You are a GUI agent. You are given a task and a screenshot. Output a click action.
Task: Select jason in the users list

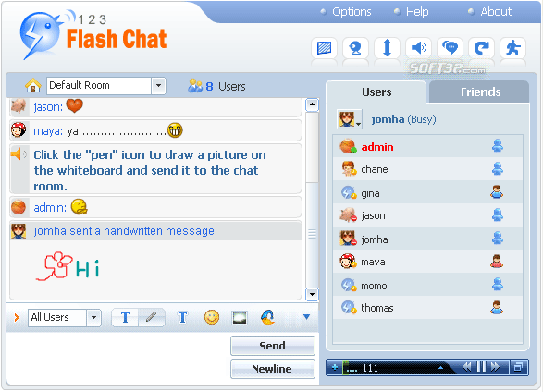pyautogui.click(x=427, y=215)
